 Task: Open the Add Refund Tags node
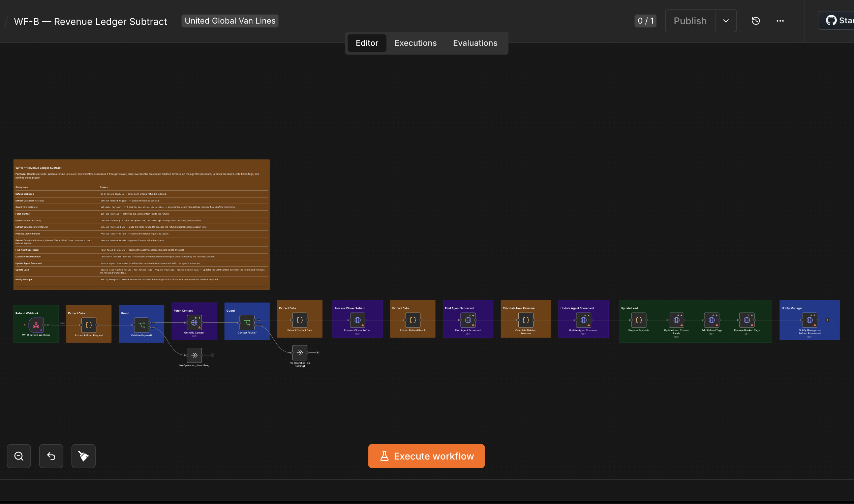pos(712,320)
